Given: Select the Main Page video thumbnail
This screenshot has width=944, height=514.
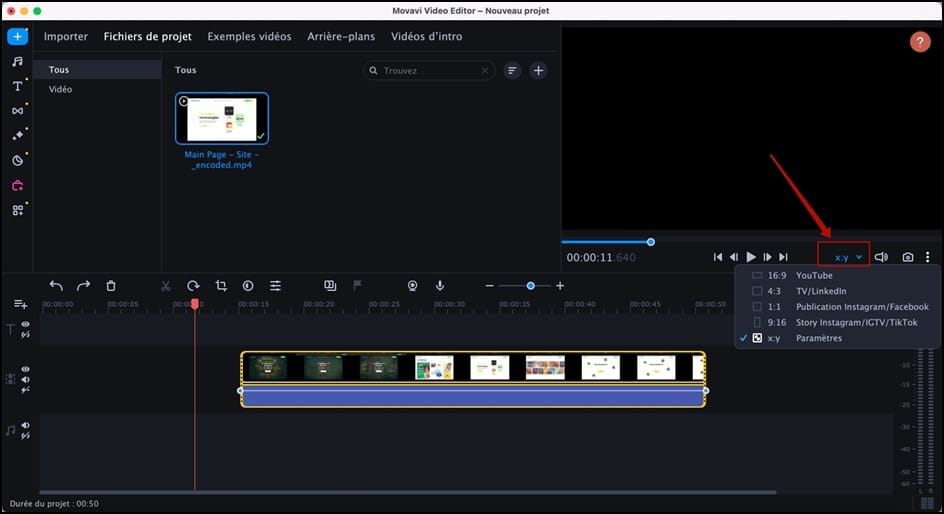Looking at the screenshot, I should coord(222,119).
